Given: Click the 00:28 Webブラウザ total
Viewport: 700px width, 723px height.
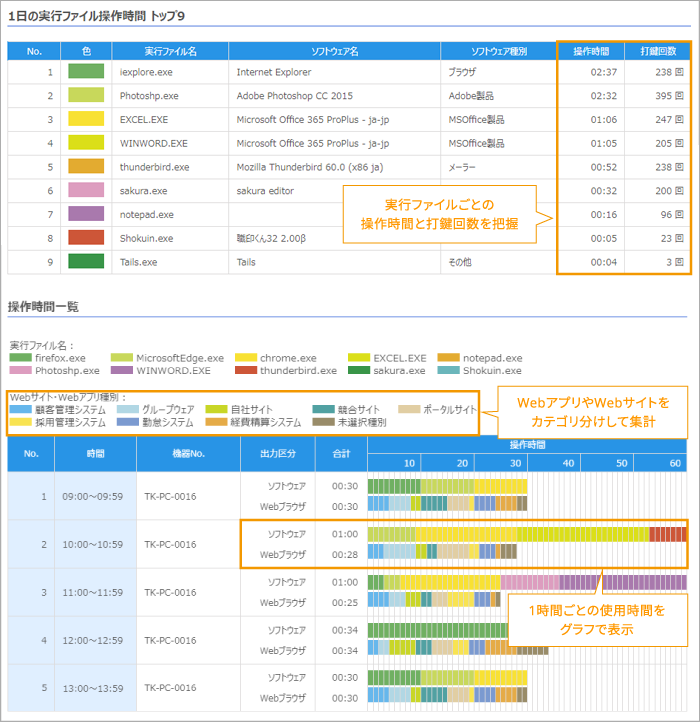Looking at the screenshot, I should click(345, 555).
